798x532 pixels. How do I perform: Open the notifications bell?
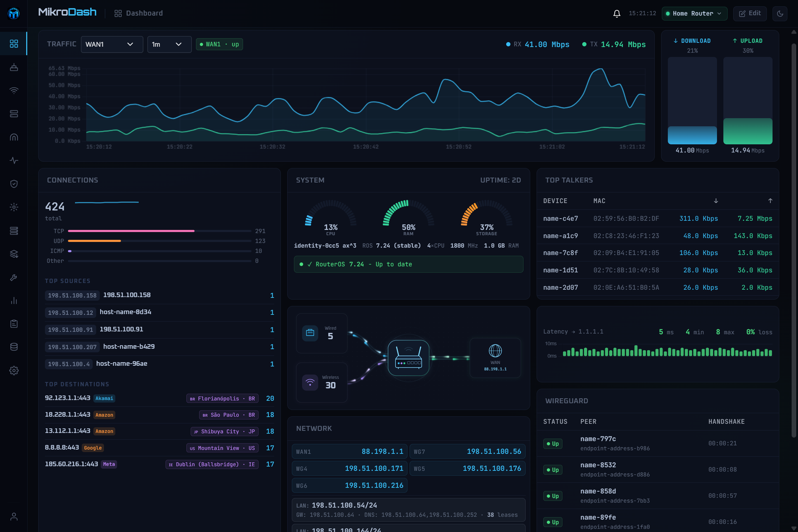click(617, 13)
